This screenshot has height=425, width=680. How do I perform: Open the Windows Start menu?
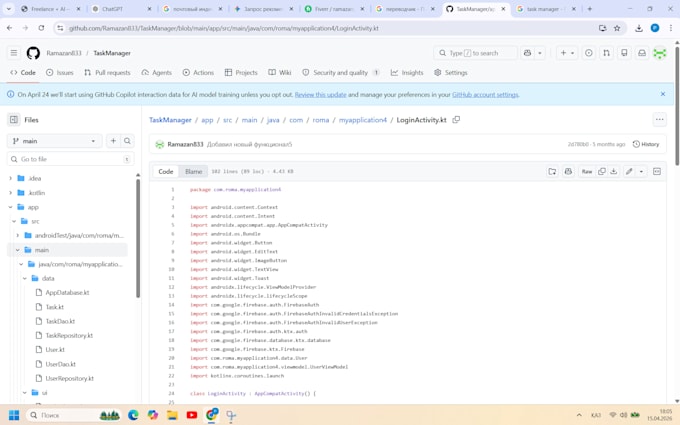[14, 415]
